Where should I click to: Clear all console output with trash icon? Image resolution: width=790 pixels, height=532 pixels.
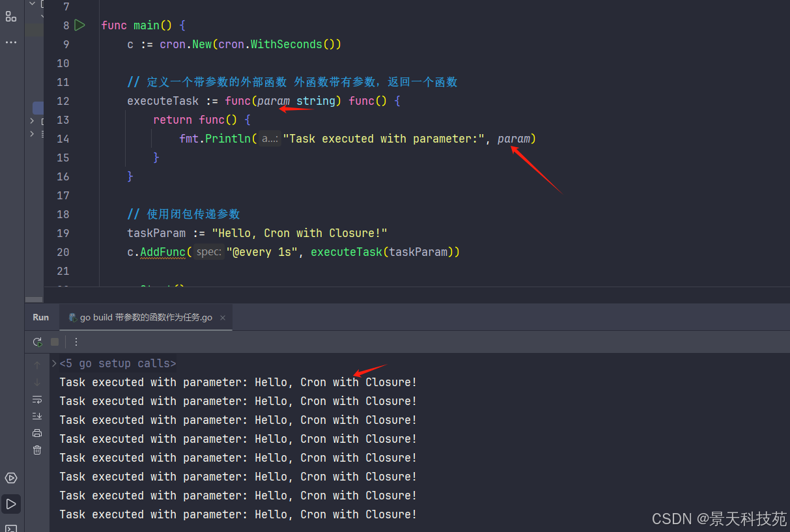pos(37,450)
